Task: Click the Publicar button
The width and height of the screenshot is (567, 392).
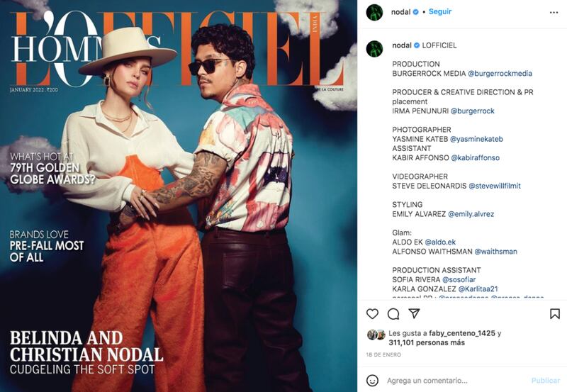Action: click(x=546, y=381)
